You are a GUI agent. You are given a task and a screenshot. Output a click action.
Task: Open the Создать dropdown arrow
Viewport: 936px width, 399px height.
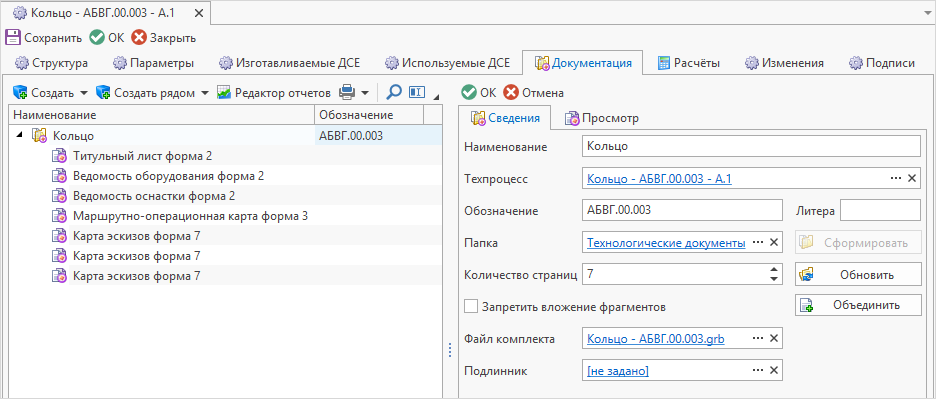pyautogui.click(x=83, y=93)
